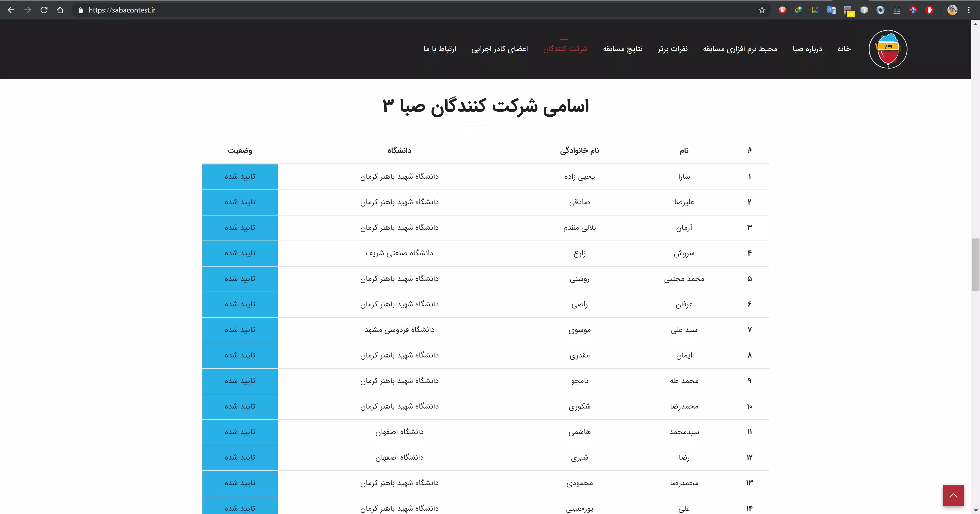Viewport: 980px width, 514px height.
Task: Click the scrollbar down arrow
Action: (975, 510)
